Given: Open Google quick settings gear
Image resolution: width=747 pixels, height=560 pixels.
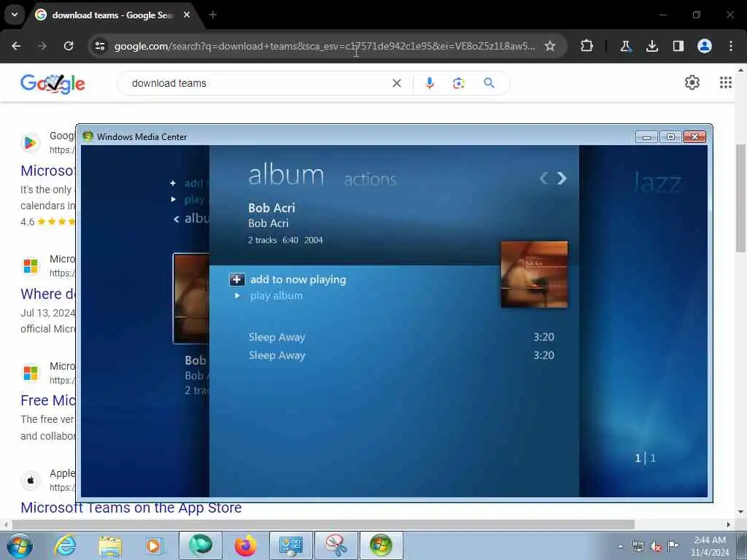Looking at the screenshot, I should click(692, 83).
